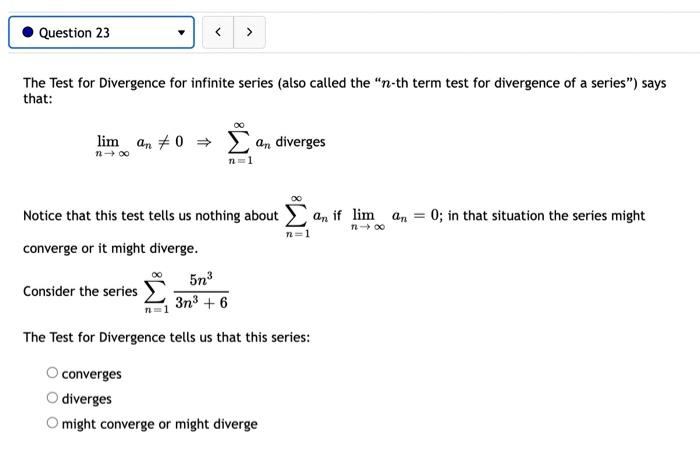Click the blue status dot beside Question 23
Viewport: 700px width, 450px height.
pyautogui.click(x=28, y=32)
